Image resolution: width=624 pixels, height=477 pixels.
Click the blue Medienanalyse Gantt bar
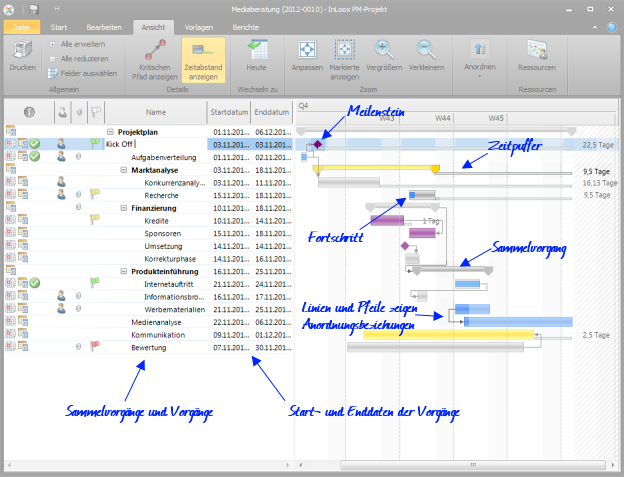518,322
